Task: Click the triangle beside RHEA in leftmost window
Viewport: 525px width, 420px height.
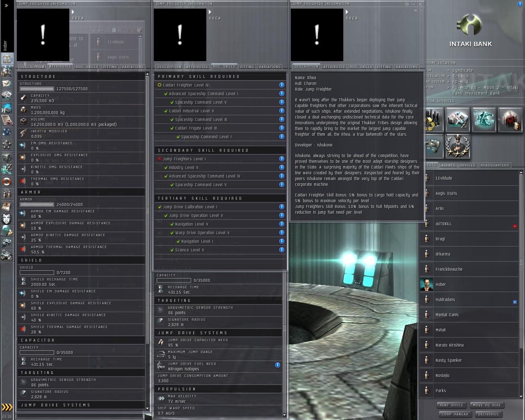Action: pos(73,12)
